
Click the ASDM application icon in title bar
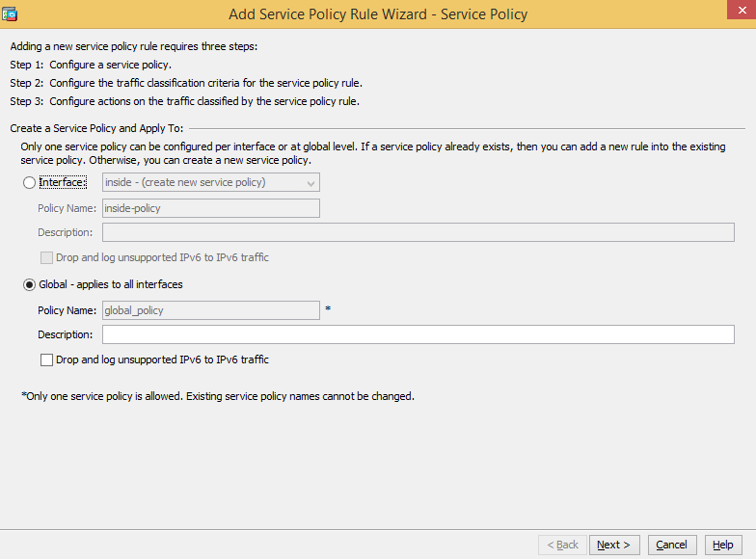point(11,13)
